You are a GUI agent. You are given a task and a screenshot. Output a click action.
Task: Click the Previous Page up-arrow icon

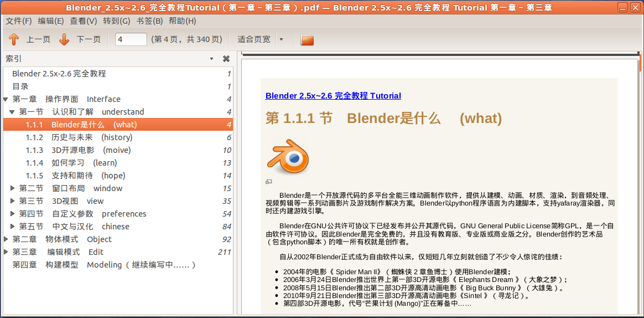click(14, 39)
